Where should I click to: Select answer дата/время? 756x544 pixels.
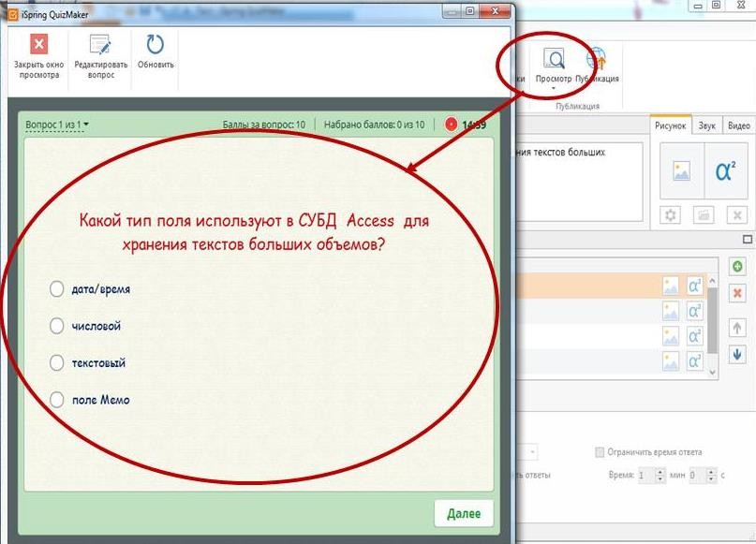click(x=56, y=289)
